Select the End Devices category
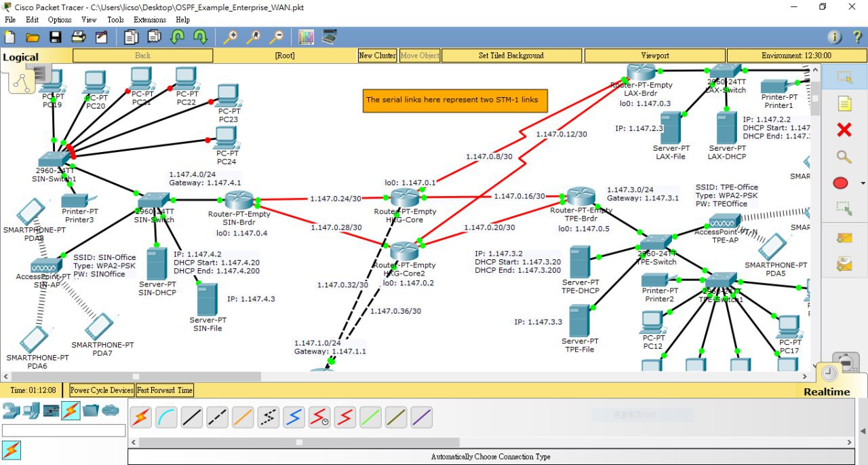The width and height of the screenshot is (868, 465). 31,410
